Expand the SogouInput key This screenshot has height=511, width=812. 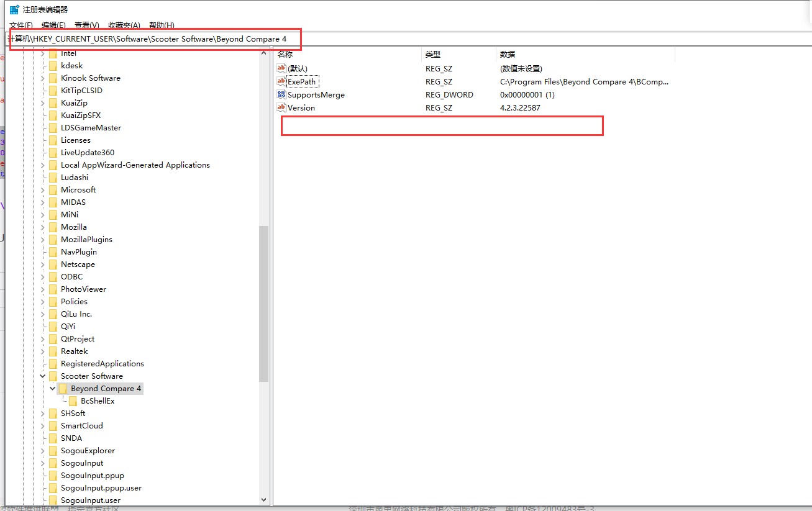(43, 463)
